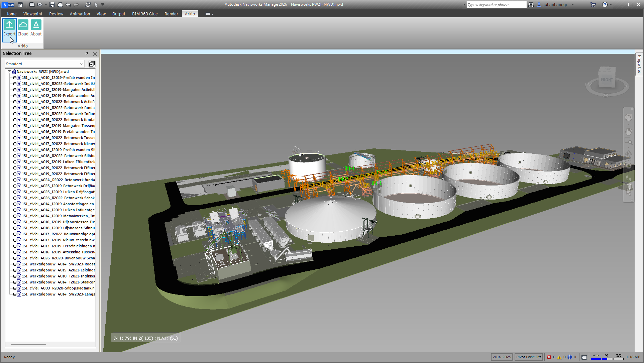Toggle the Pivot Lock: Off button
Image resolution: width=644 pixels, height=363 pixels.
tap(528, 357)
